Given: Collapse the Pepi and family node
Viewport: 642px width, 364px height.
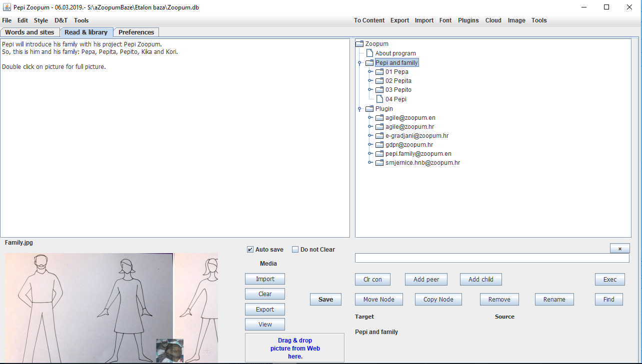Looking at the screenshot, I should point(359,63).
